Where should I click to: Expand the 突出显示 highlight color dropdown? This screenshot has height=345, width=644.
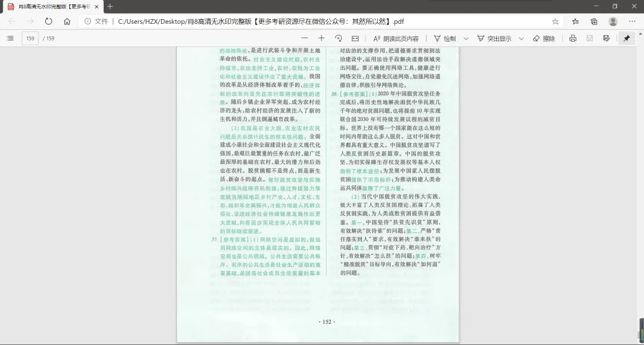pyautogui.click(x=521, y=38)
